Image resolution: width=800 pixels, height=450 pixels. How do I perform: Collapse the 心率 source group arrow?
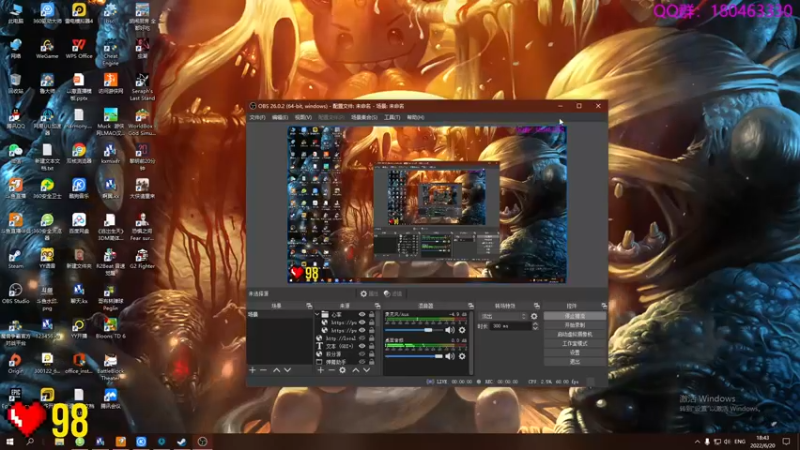click(x=317, y=315)
